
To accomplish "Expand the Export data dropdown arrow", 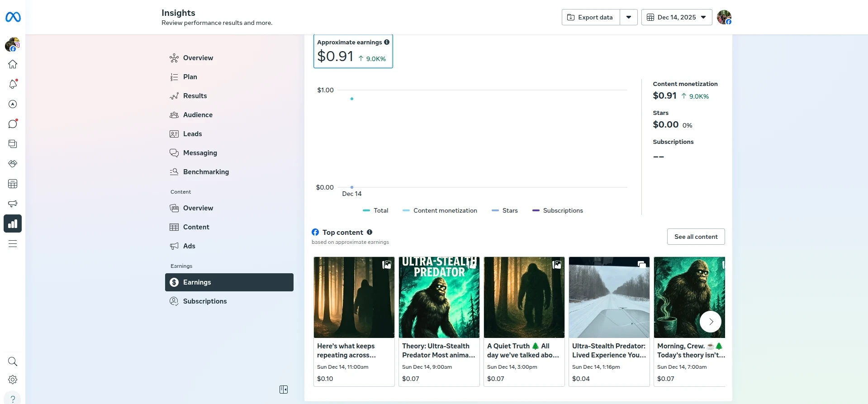I will 629,17.
